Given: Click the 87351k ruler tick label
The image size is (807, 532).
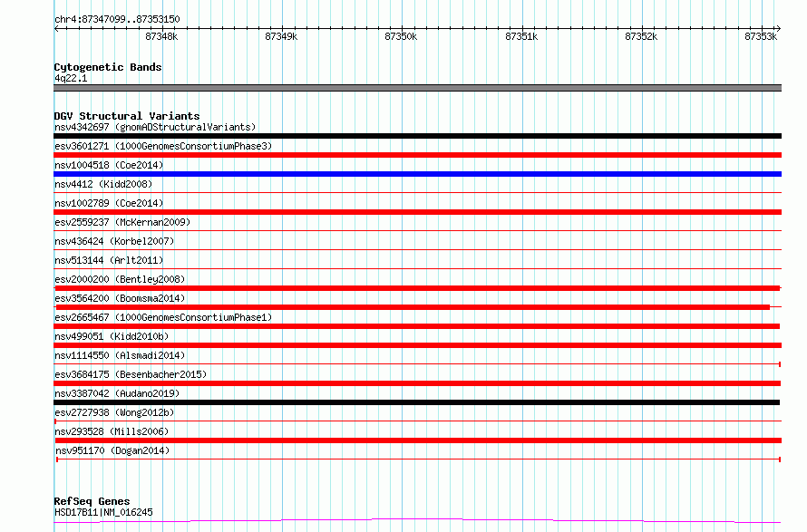Looking at the screenshot, I should click(521, 36).
